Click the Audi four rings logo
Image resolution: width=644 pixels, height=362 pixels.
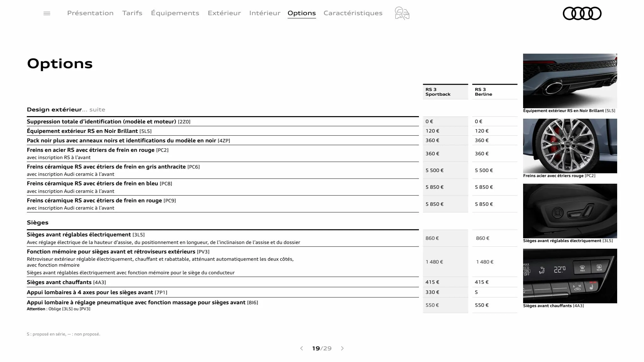click(582, 13)
